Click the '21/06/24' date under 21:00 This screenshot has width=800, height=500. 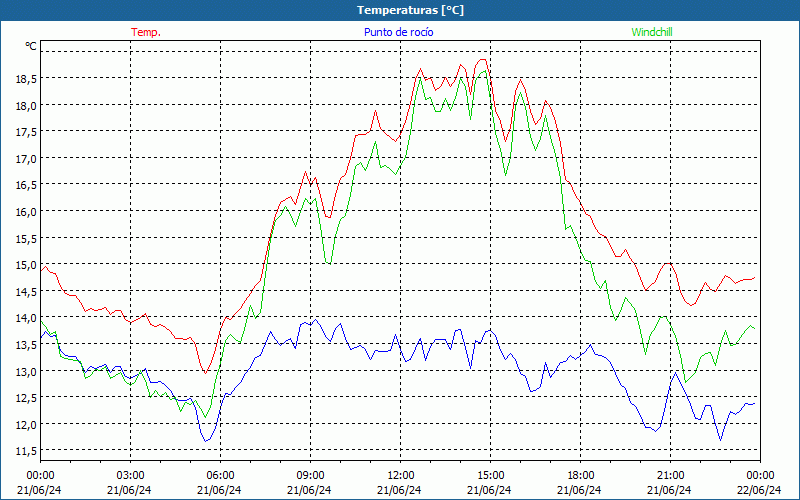pyautogui.click(x=669, y=490)
